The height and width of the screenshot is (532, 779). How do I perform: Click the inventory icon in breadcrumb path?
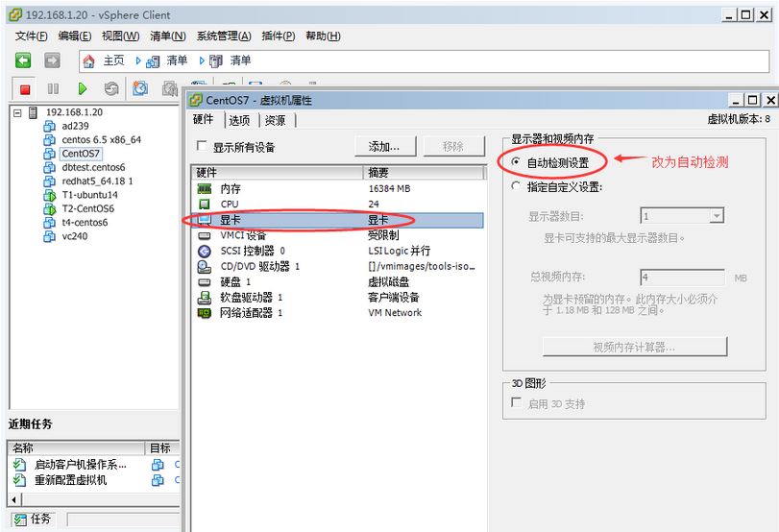(153, 61)
